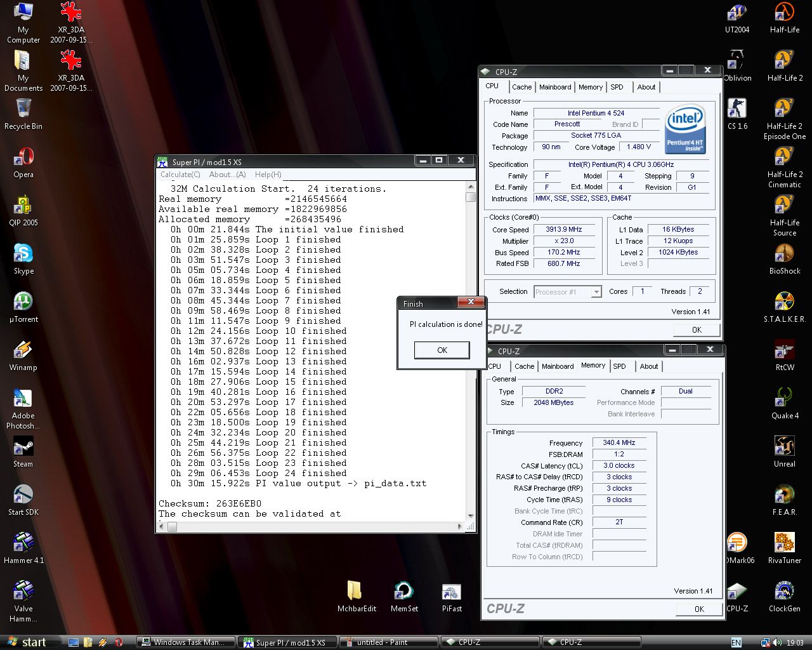The height and width of the screenshot is (650, 812).
Task: Open RivaTuner desktop shortcut
Action: coord(785,548)
